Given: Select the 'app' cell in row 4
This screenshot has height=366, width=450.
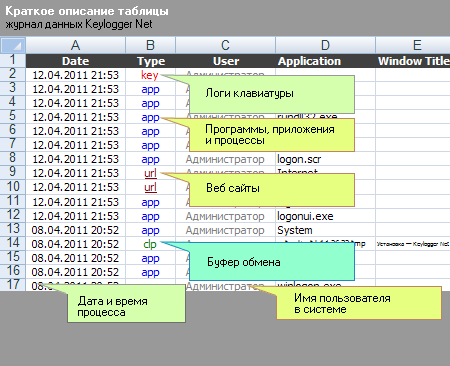Looking at the screenshot, I should click(x=150, y=103).
